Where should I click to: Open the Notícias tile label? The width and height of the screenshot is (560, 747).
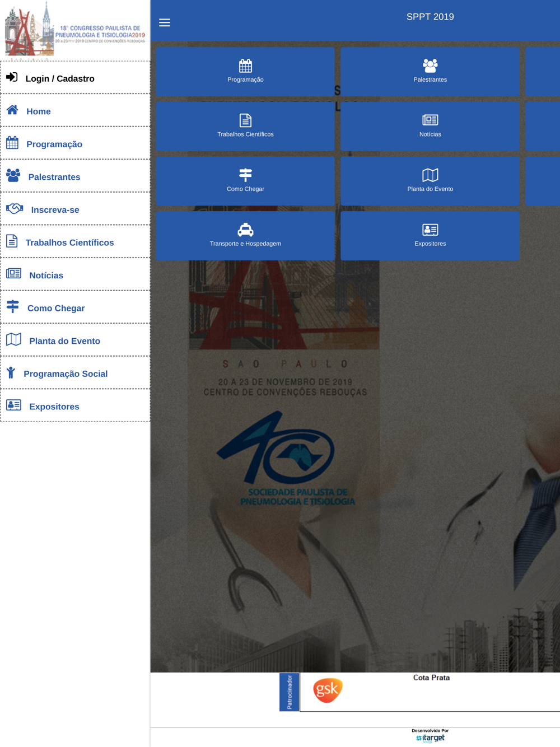click(430, 134)
